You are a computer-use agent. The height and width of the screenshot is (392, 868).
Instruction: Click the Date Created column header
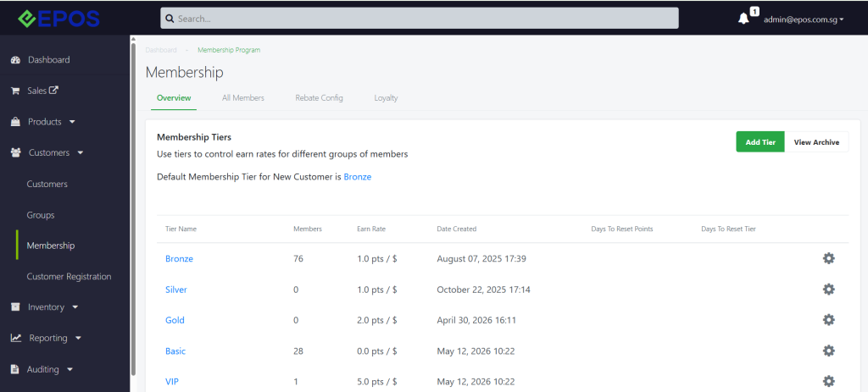point(456,229)
